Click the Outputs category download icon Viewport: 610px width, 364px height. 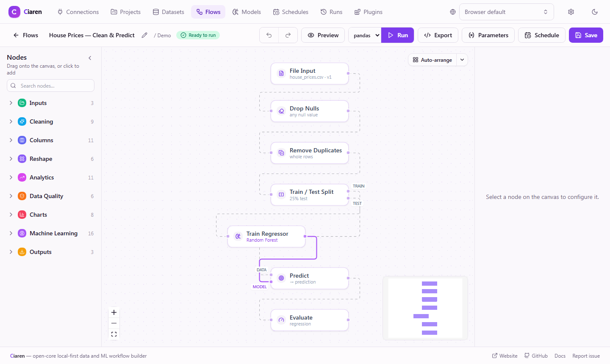(22, 252)
